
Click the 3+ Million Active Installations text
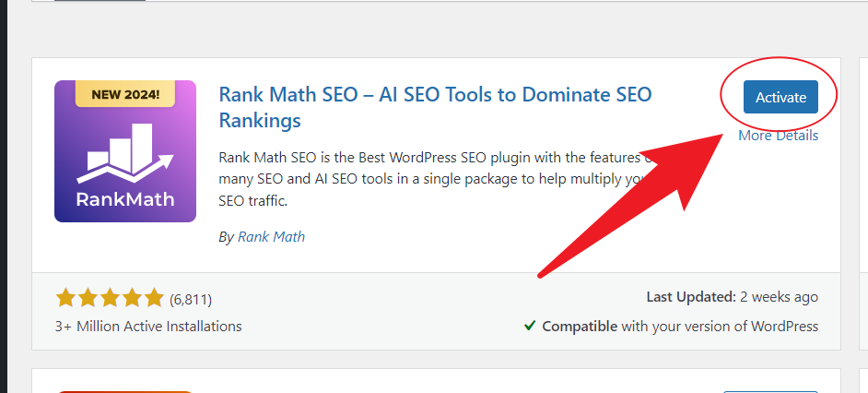[x=148, y=326]
